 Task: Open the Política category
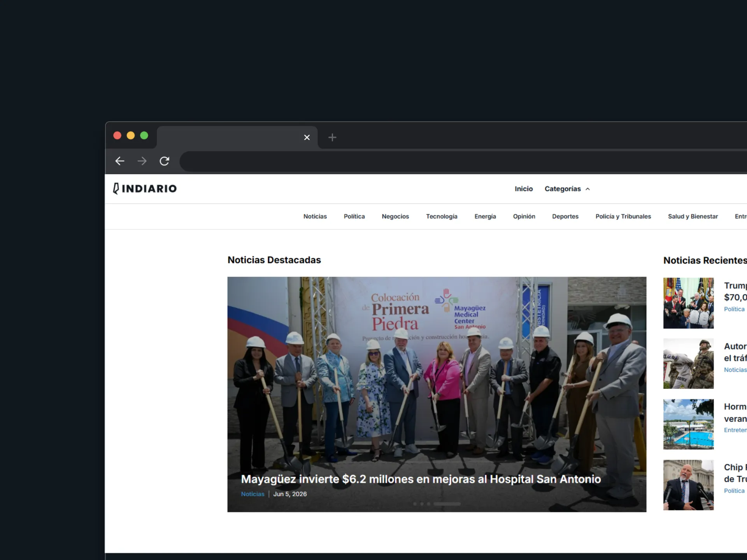pos(354,216)
